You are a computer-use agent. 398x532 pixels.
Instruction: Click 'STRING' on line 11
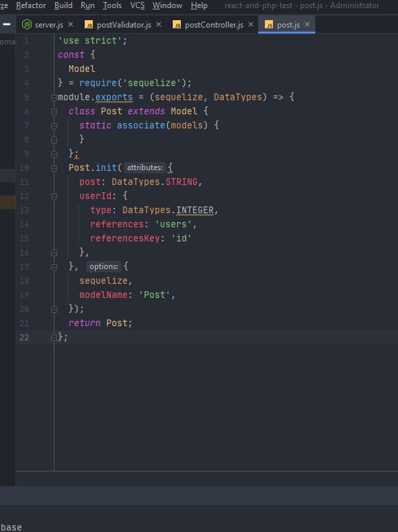pos(182,182)
